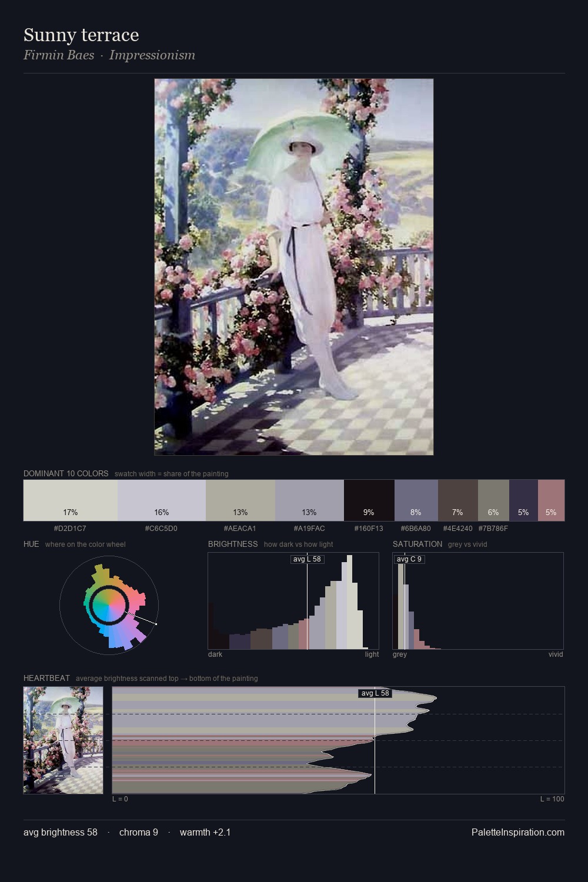Click the hex code label #A19FAC
The width and height of the screenshot is (588, 882).
[x=309, y=529]
